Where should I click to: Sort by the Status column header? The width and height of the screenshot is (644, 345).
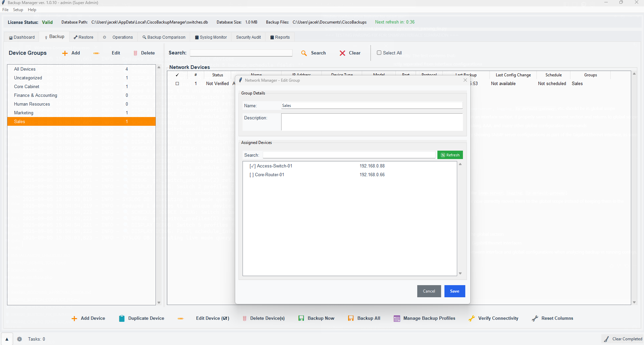(218, 75)
